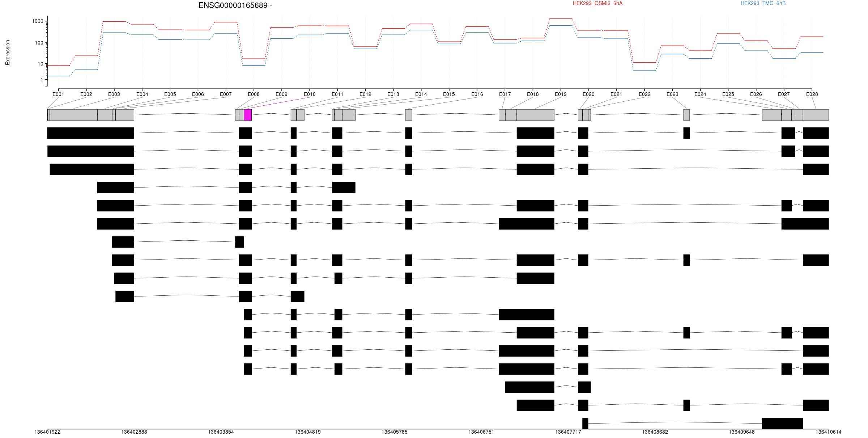This screenshot has width=868, height=438.
Task: Click exon label E019
Action: tap(561, 94)
